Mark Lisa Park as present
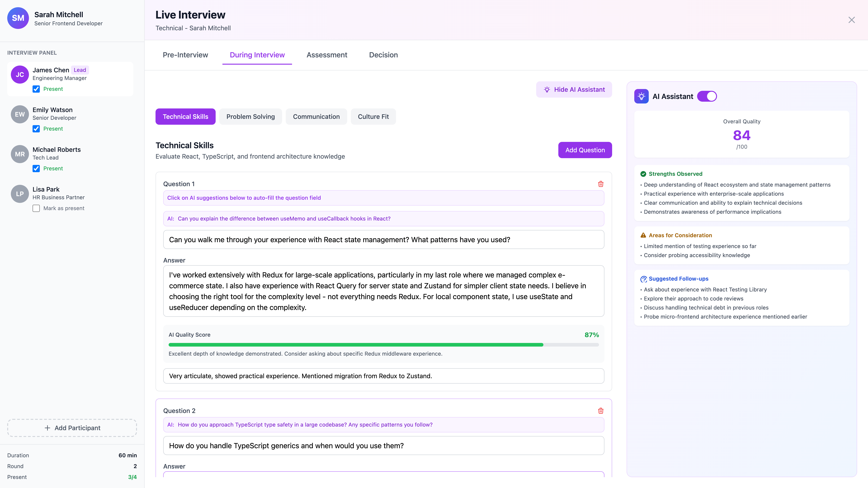This screenshot has height=488, width=868. tap(36, 208)
